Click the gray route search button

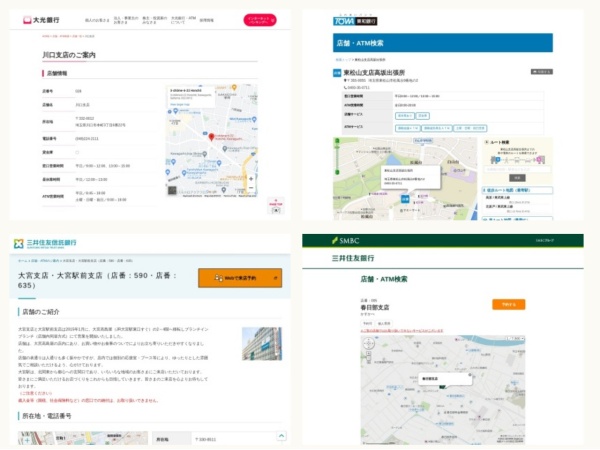pyautogui.click(x=517, y=178)
